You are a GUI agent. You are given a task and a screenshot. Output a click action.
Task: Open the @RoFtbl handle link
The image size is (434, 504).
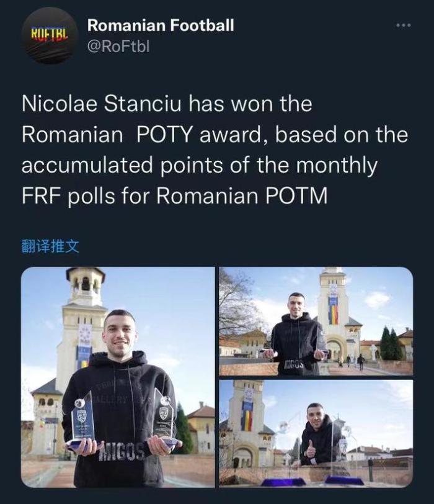point(118,47)
